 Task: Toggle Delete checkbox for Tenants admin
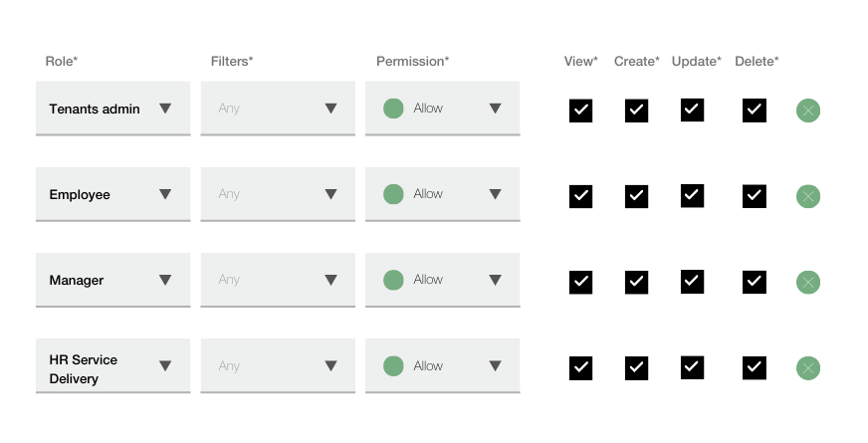pos(755,111)
